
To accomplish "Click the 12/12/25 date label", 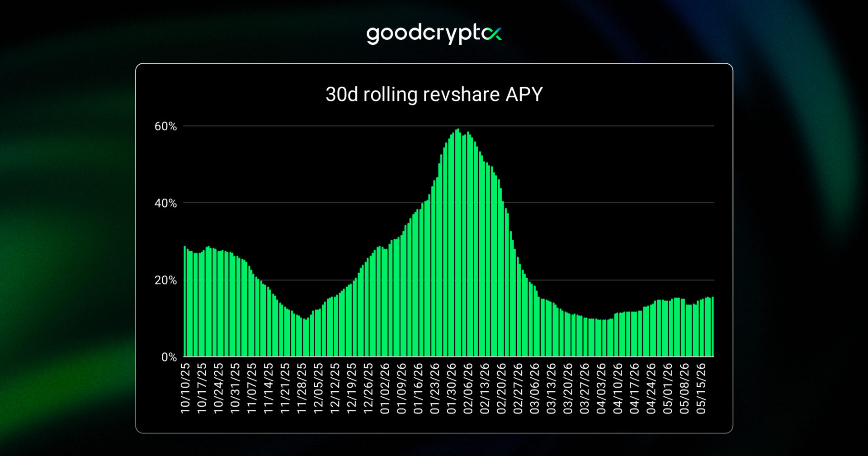I will point(335,388).
